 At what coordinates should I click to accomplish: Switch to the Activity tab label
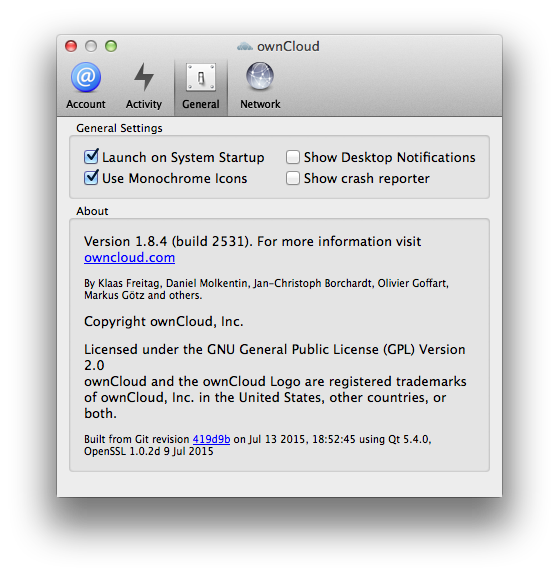144,104
